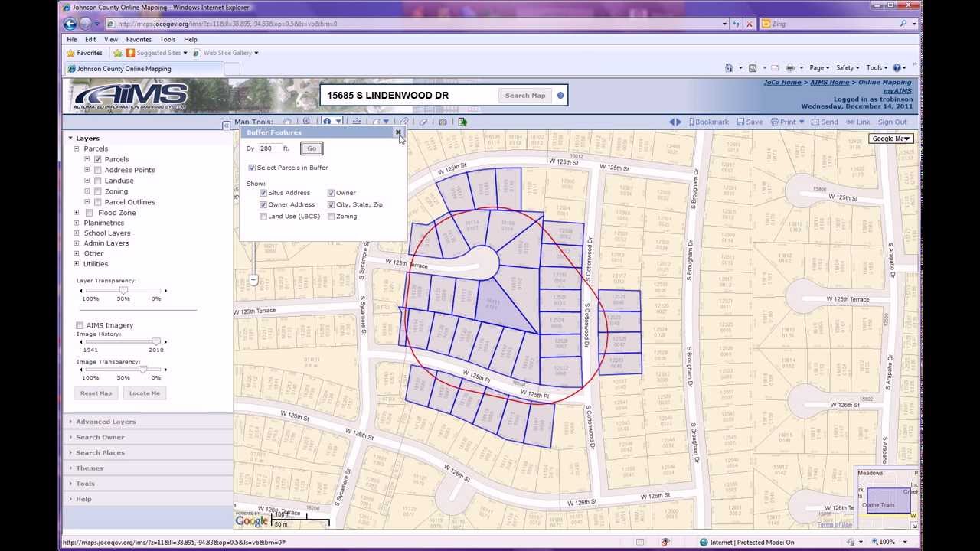Click the Reset Map button

[96, 393]
